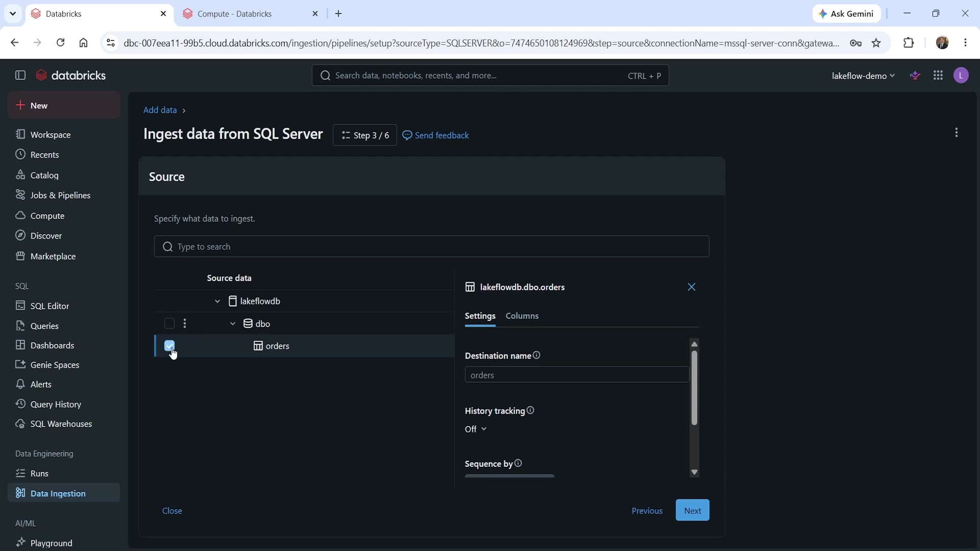Open Alerts in the sidebar
Image resolution: width=980 pixels, height=551 pixels.
(64, 384)
